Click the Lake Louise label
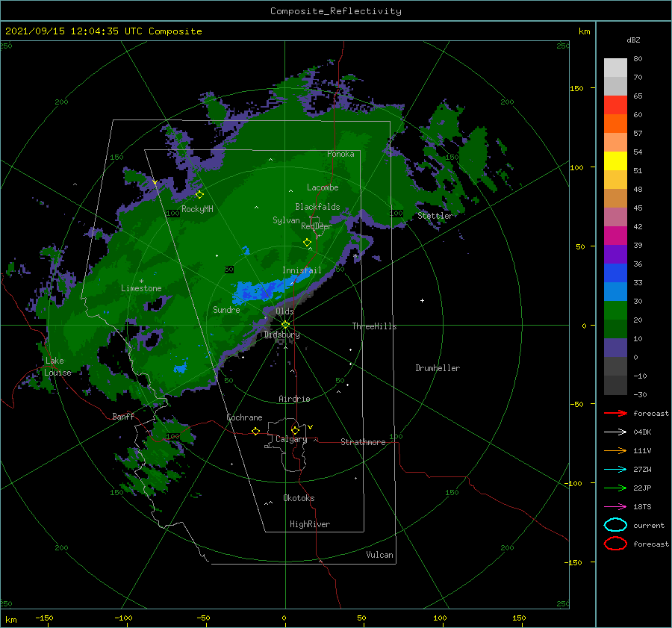Screen dimensions: 672x628 click(57, 367)
